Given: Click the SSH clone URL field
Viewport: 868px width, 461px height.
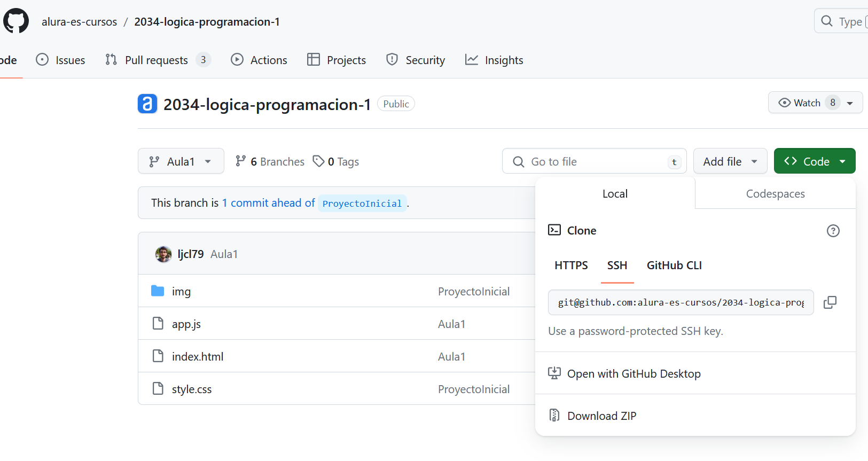Looking at the screenshot, I should point(681,302).
